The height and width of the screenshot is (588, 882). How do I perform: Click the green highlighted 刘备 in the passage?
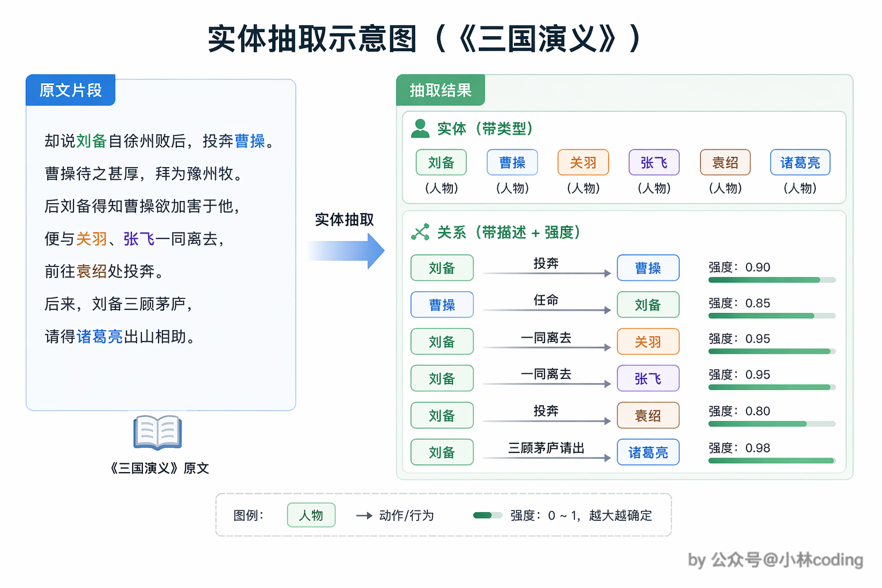coord(92,141)
